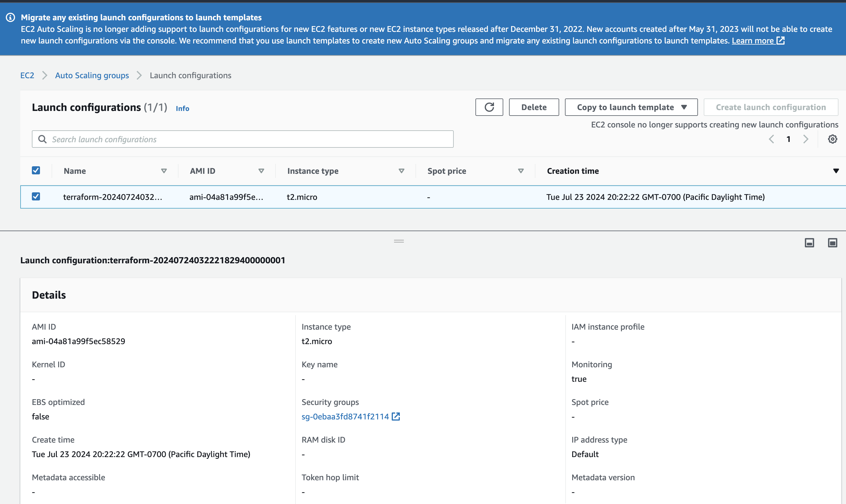846x504 pixels.
Task: Minimize details panel to bottom view
Action: 809,243
